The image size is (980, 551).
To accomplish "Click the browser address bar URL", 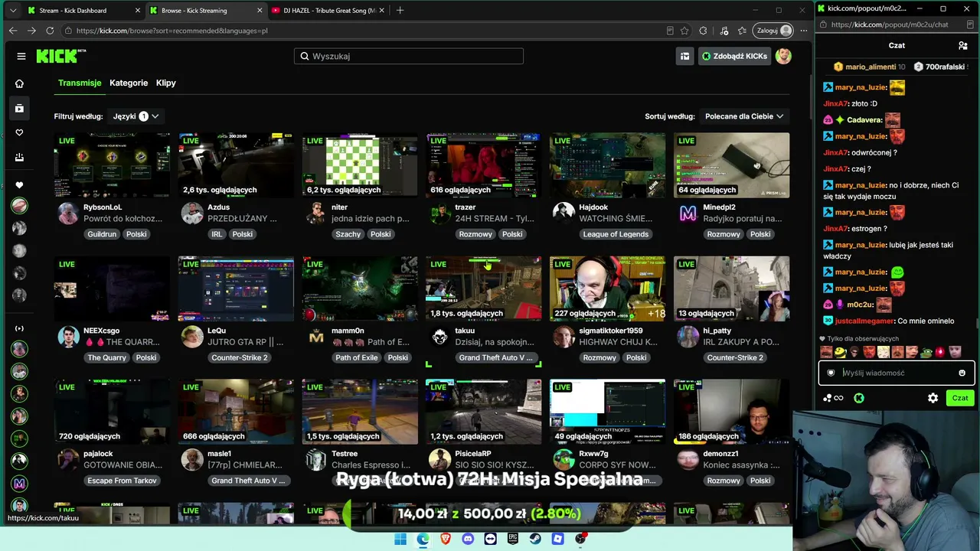I will coord(171,31).
